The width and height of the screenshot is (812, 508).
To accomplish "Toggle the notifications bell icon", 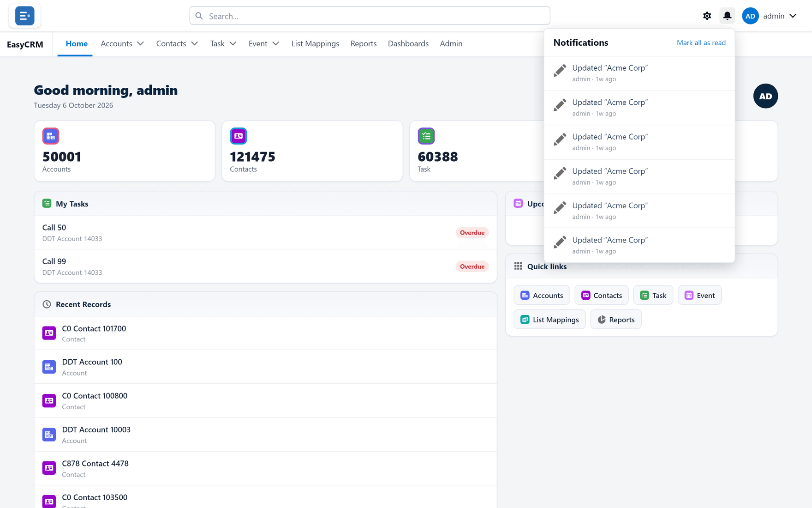I will [727, 16].
